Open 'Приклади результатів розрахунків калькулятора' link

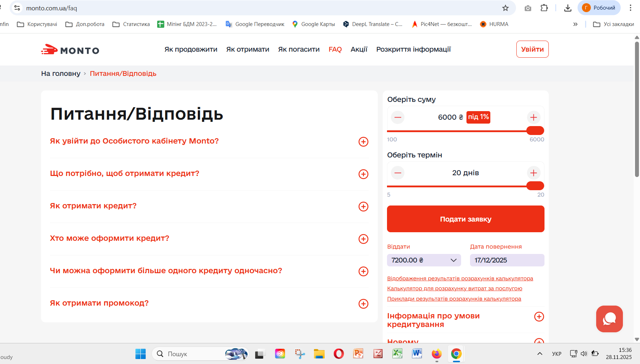(x=454, y=299)
